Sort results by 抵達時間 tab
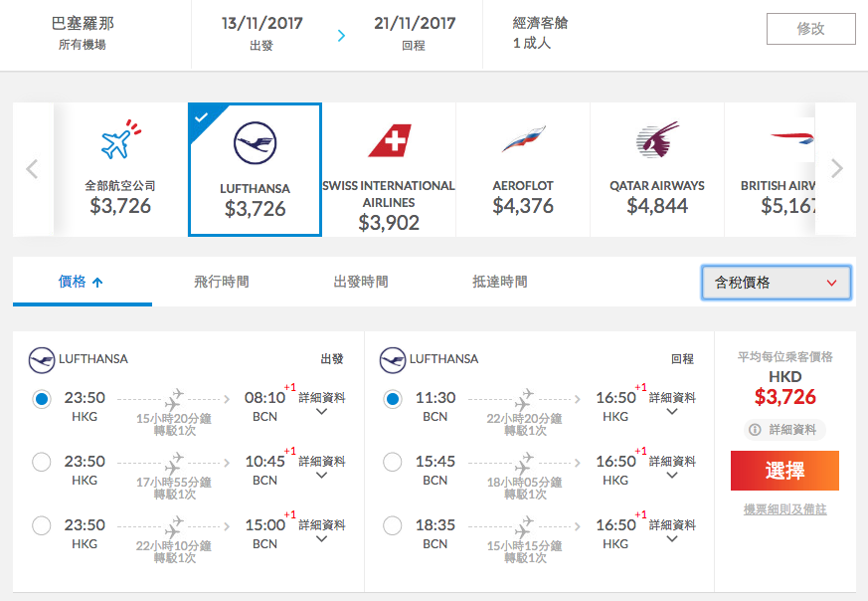Screen dimensions: 868x601 tap(500, 282)
